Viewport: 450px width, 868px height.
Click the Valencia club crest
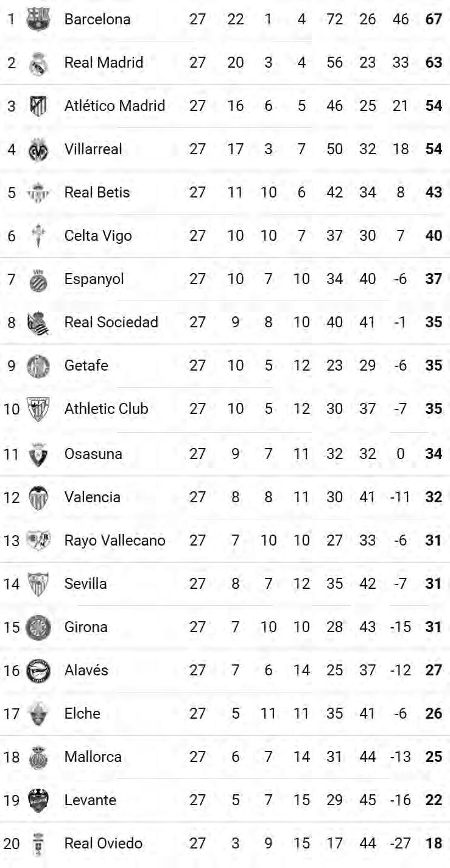[38, 497]
